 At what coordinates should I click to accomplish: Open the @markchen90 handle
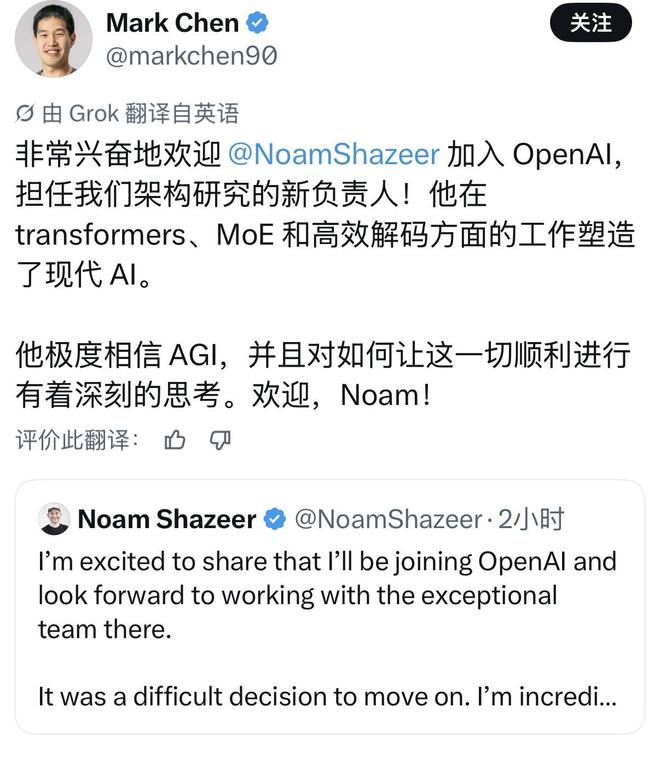[x=192, y=56]
